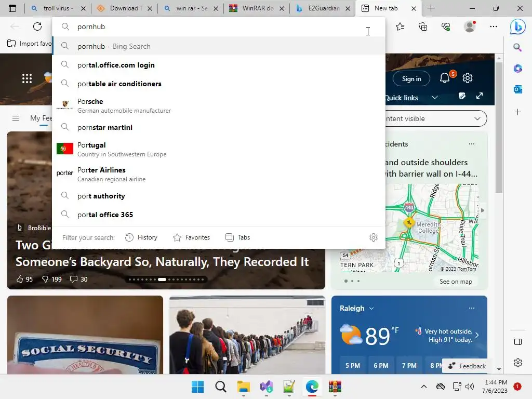This screenshot has width=532, height=399.
Task: Switch to E2Guardian tab
Action: 323,8
